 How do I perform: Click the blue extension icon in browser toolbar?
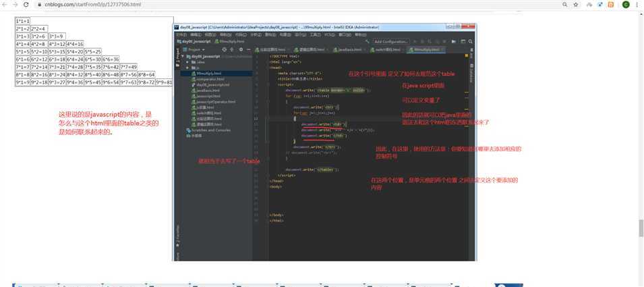click(600, 5)
